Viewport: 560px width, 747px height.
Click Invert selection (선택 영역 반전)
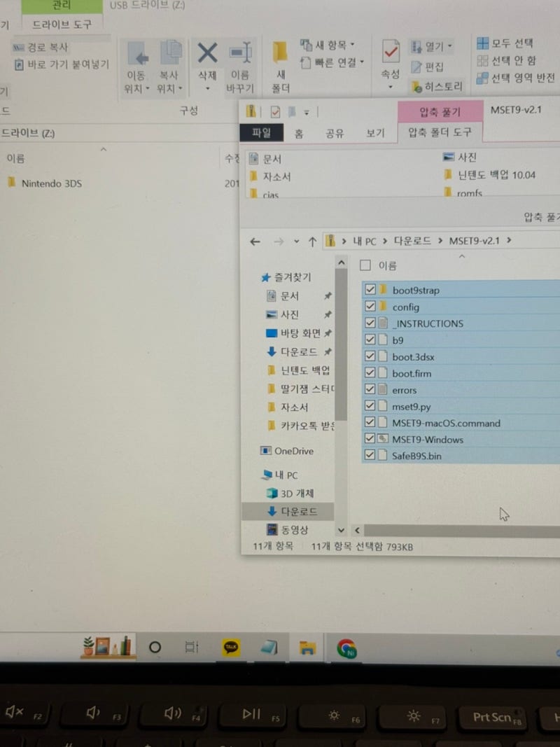tap(516, 78)
